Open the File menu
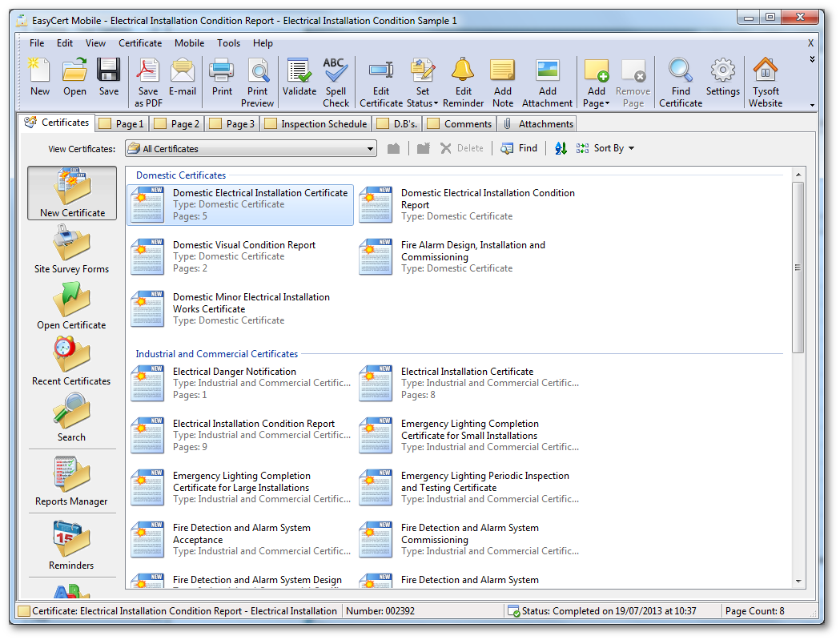 pos(37,43)
